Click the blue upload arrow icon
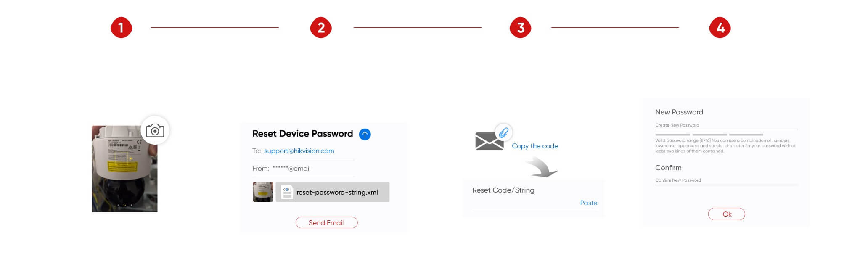 365,135
